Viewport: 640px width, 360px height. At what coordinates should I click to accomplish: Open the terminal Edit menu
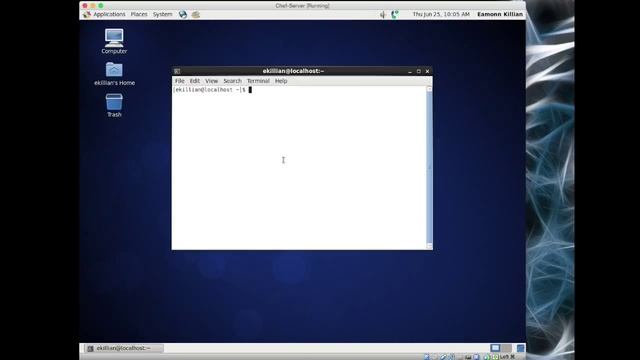195,81
